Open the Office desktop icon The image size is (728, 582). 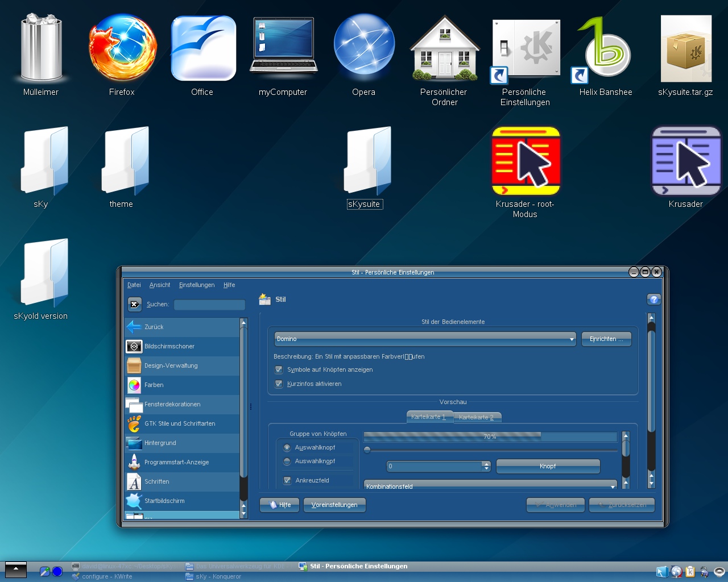tap(203, 48)
